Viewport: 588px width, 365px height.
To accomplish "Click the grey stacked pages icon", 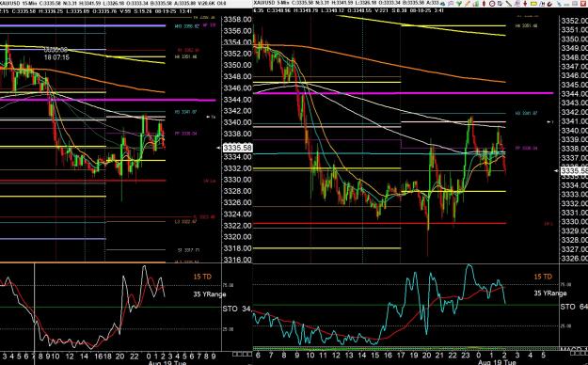I will (x=500, y=4).
